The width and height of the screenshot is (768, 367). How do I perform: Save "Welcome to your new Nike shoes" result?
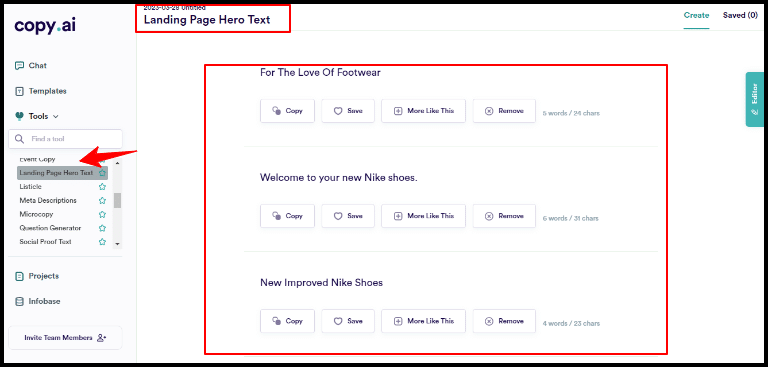click(348, 216)
